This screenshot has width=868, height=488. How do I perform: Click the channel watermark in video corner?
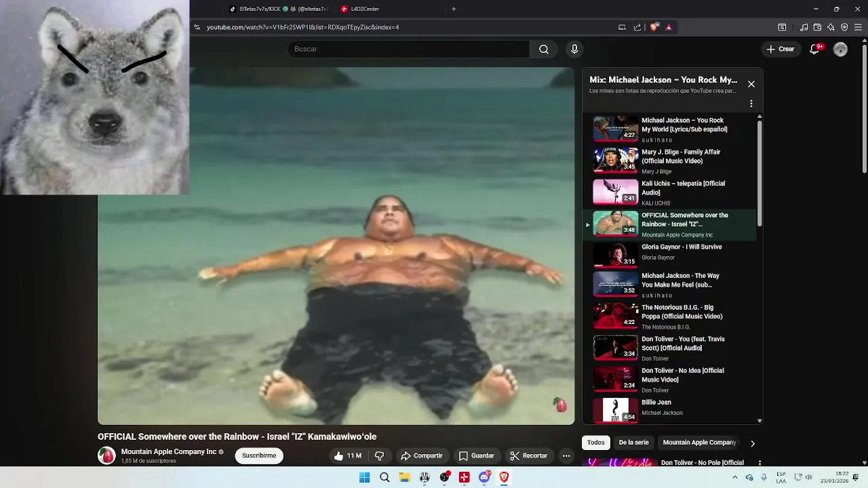click(x=560, y=405)
